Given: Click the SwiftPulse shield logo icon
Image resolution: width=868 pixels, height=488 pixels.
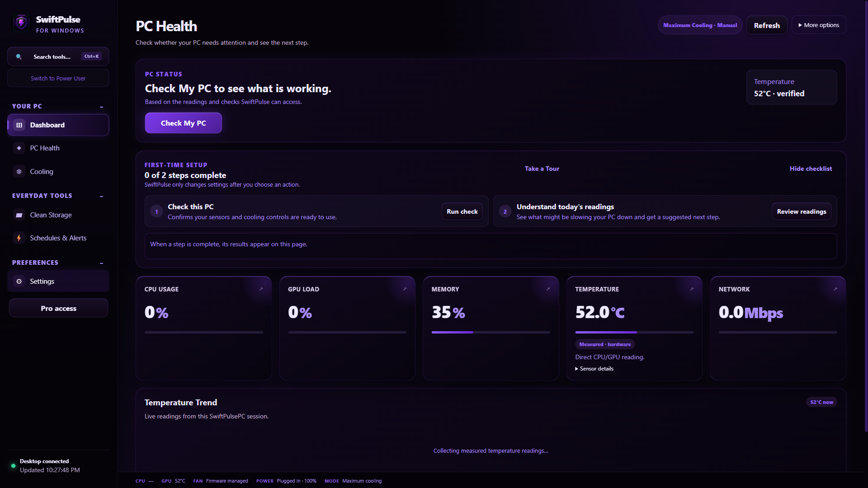Looking at the screenshot, I should point(21,23).
